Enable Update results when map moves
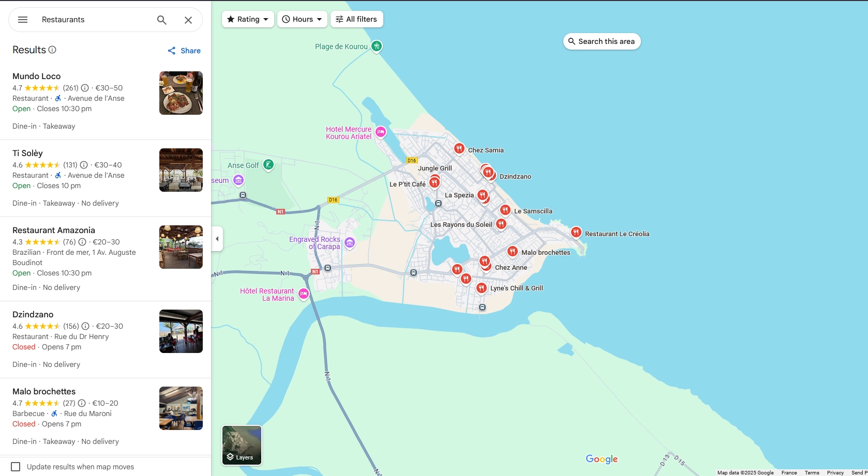The height and width of the screenshot is (476, 868). coord(17,466)
